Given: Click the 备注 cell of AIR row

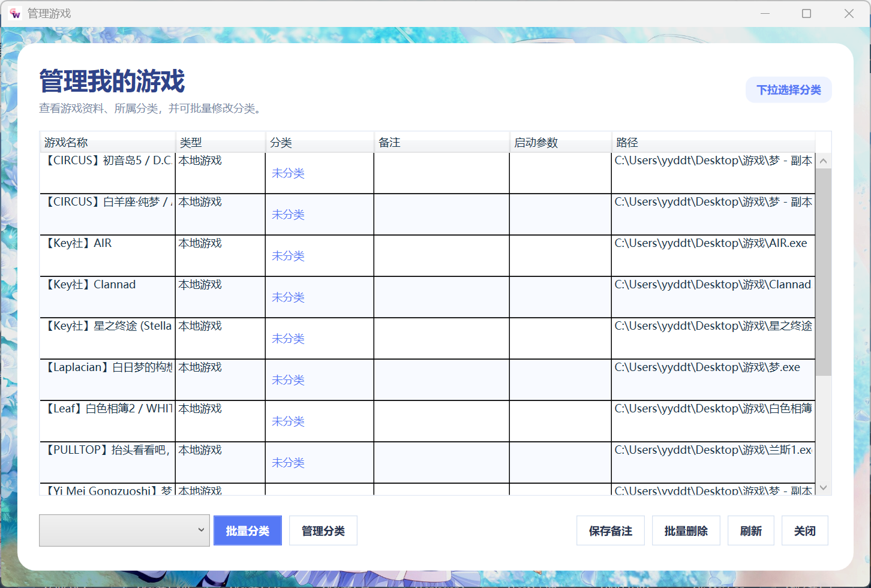Looking at the screenshot, I should (441, 256).
